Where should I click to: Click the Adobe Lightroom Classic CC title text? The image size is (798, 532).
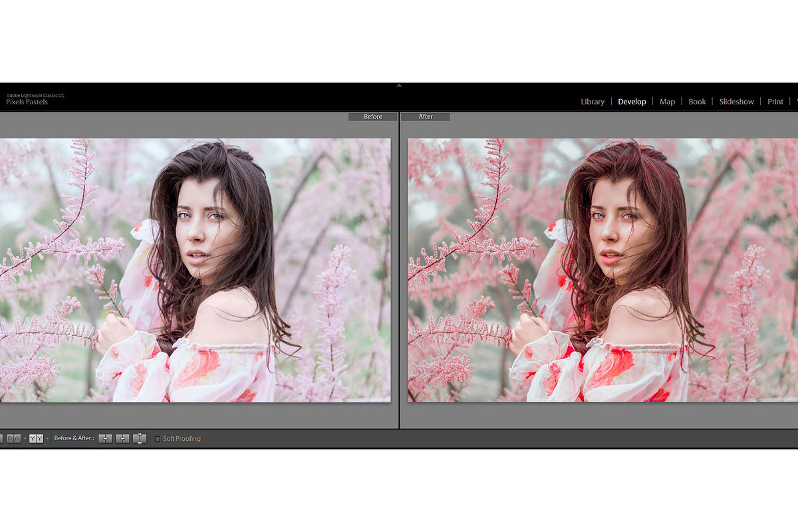(x=35, y=96)
